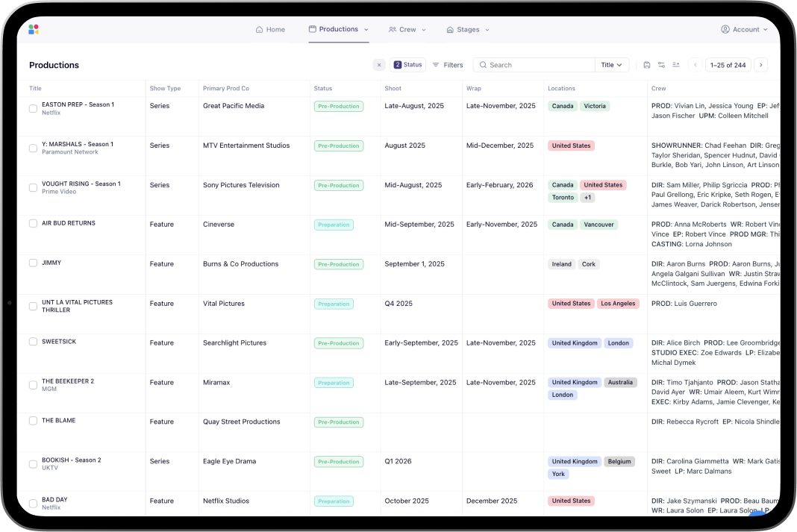Tick the checkbox for AIR BUD RETURNS
Image resolution: width=797 pixels, height=532 pixels.
click(x=33, y=223)
